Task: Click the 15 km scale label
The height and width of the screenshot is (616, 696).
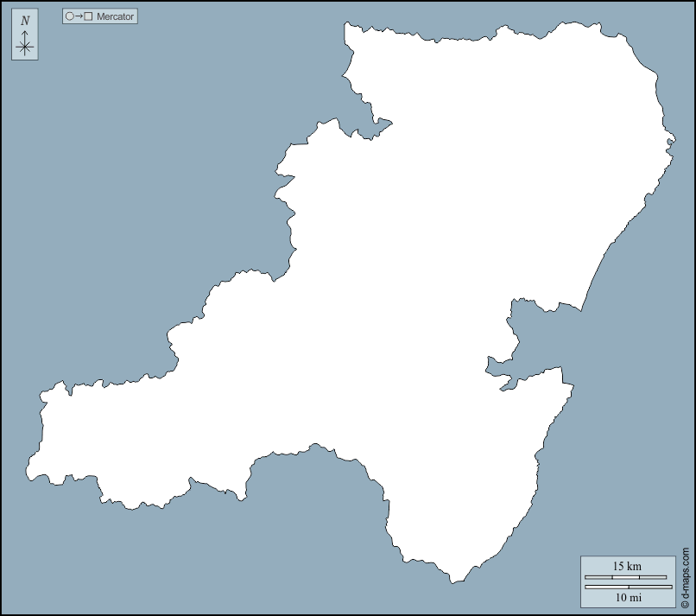Action: pos(627,566)
